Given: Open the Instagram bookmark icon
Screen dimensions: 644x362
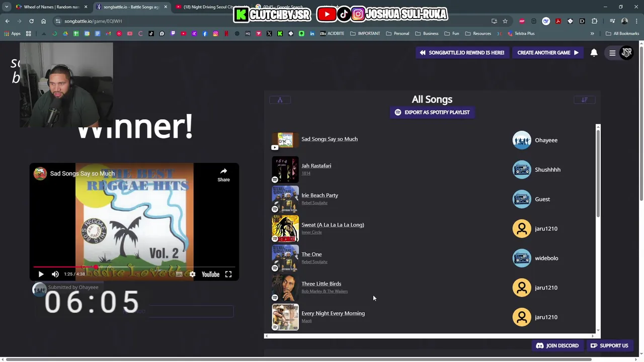Looking at the screenshot, I should click(x=215, y=34).
